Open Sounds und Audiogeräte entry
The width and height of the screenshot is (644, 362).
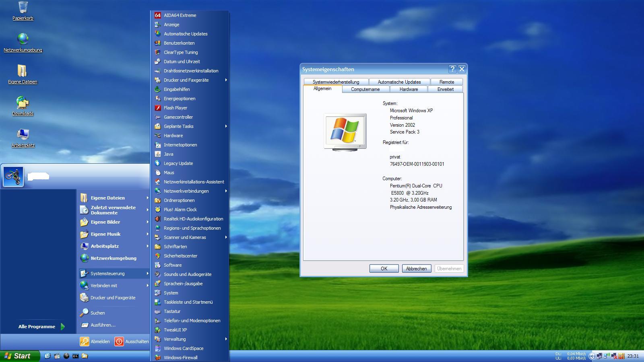(x=190, y=274)
